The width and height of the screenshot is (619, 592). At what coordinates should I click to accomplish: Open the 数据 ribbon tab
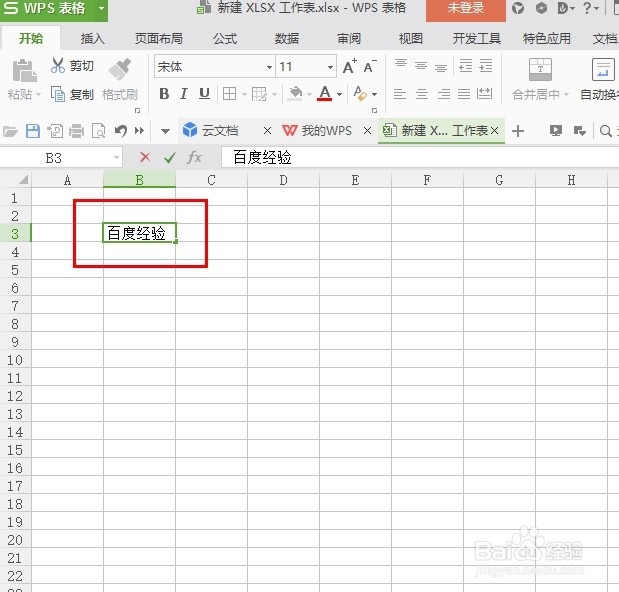[287, 38]
